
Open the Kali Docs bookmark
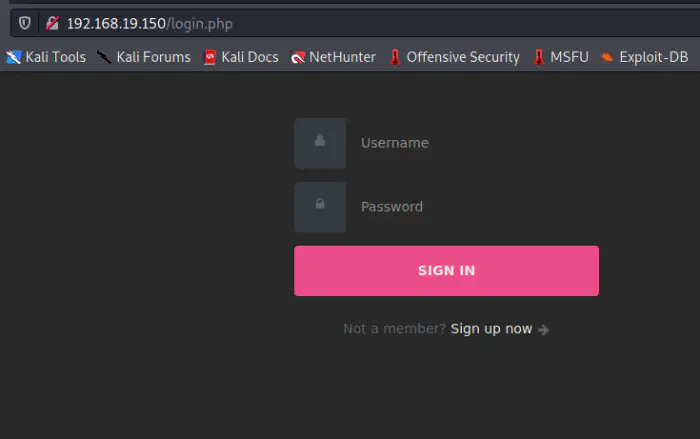(x=250, y=57)
